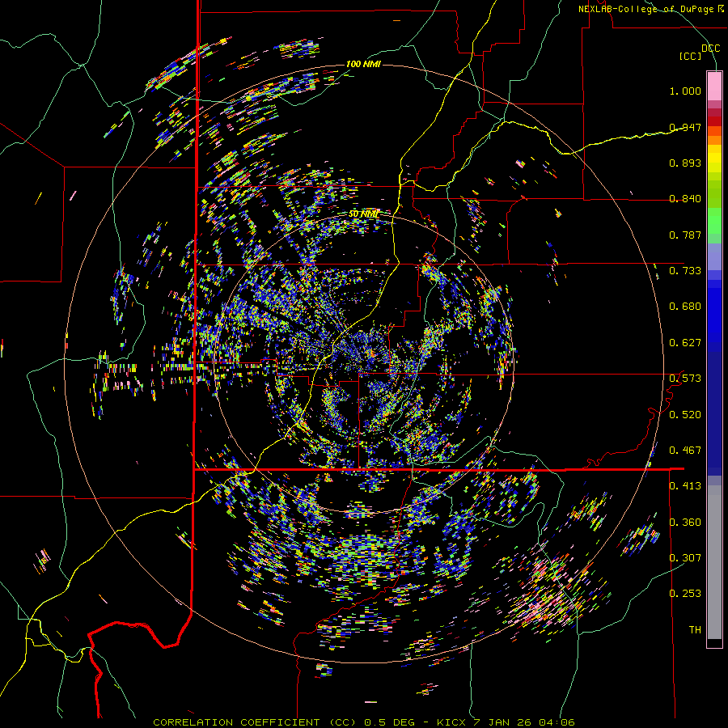Click the 100 NMI range ring label
This screenshot has height=728, width=728.
(363, 64)
